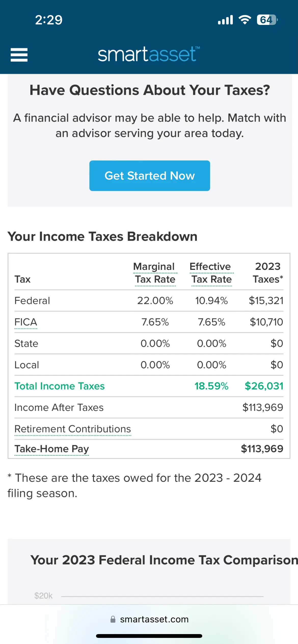The height and width of the screenshot is (644, 298).
Task: Open the hamburger menu
Action: pos(19,55)
